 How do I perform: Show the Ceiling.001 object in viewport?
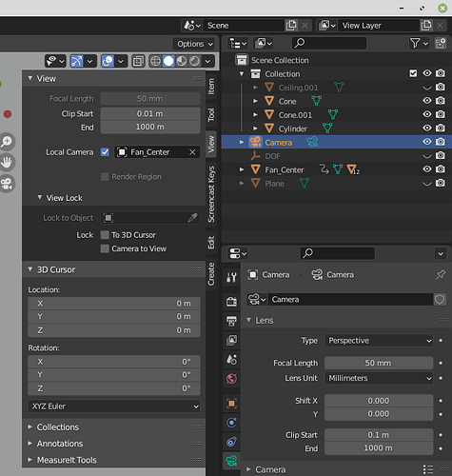[x=427, y=88]
